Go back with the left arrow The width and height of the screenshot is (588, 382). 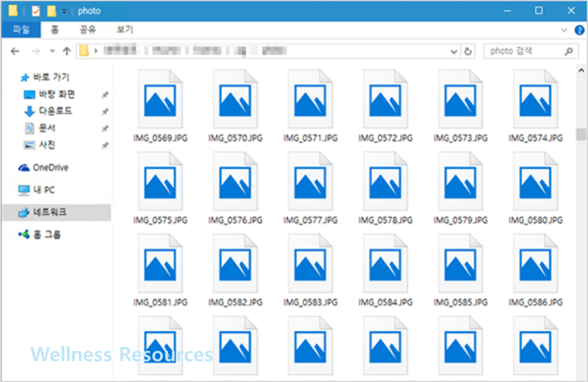[x=15, y=51]
